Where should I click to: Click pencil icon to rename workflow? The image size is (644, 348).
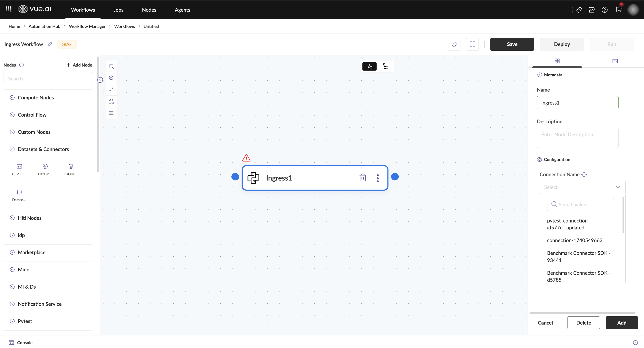click(x=50, y=44)
